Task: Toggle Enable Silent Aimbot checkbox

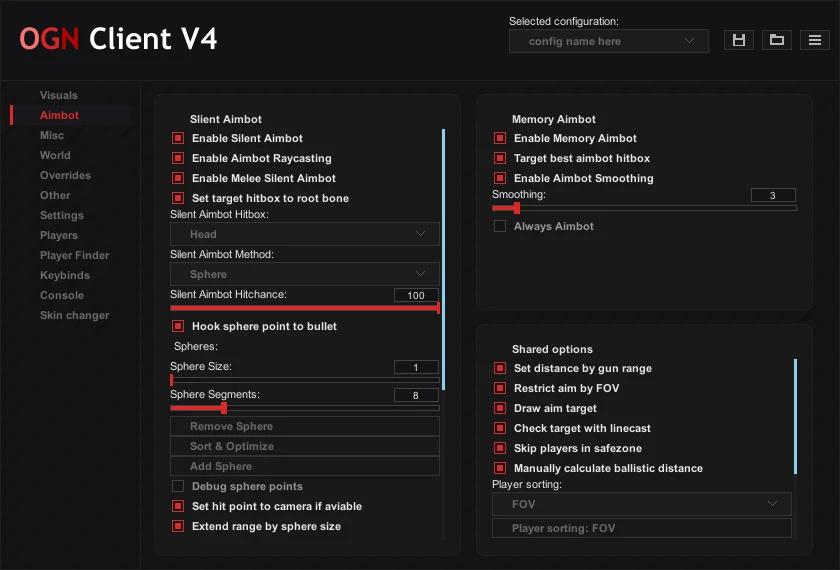Action: pos(178,138)
